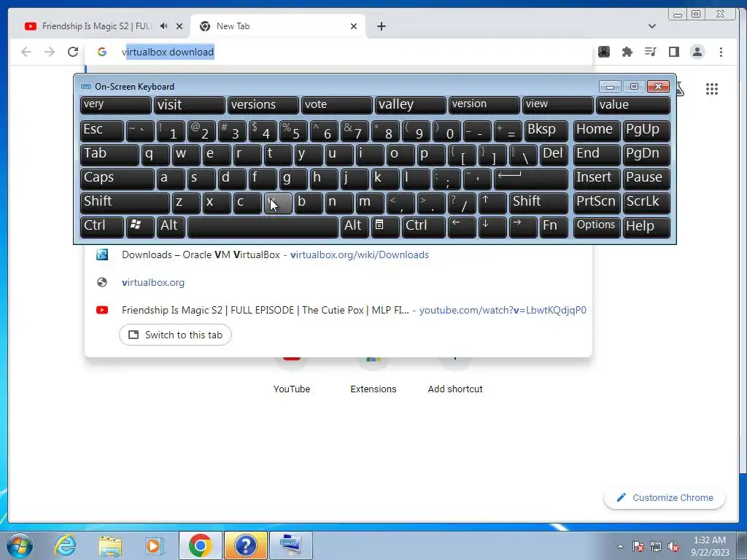Viewport: 747px width, 560px height.
Task: Toggle the Fn key
Action: (x=554, y=227)
